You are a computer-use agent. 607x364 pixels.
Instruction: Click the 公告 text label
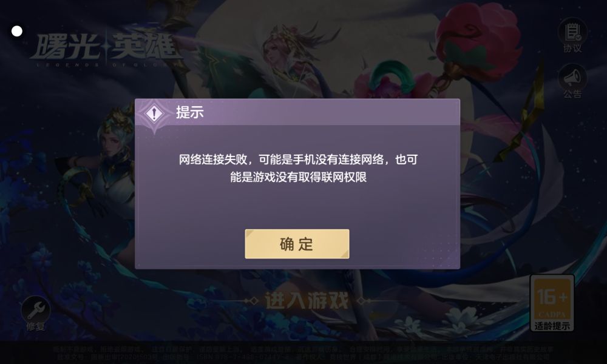pos(572,93)
